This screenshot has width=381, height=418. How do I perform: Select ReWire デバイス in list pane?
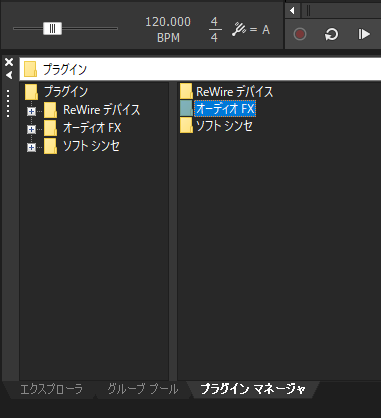tap(234, 91)
